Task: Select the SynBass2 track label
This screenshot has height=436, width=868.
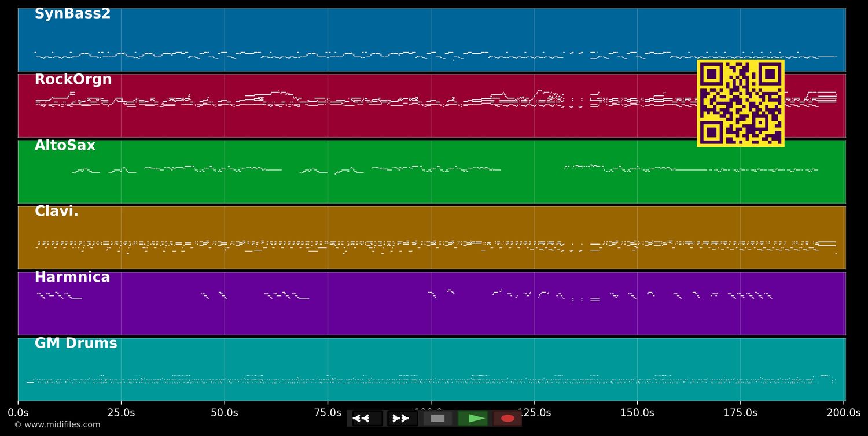Action: (72, 14)
